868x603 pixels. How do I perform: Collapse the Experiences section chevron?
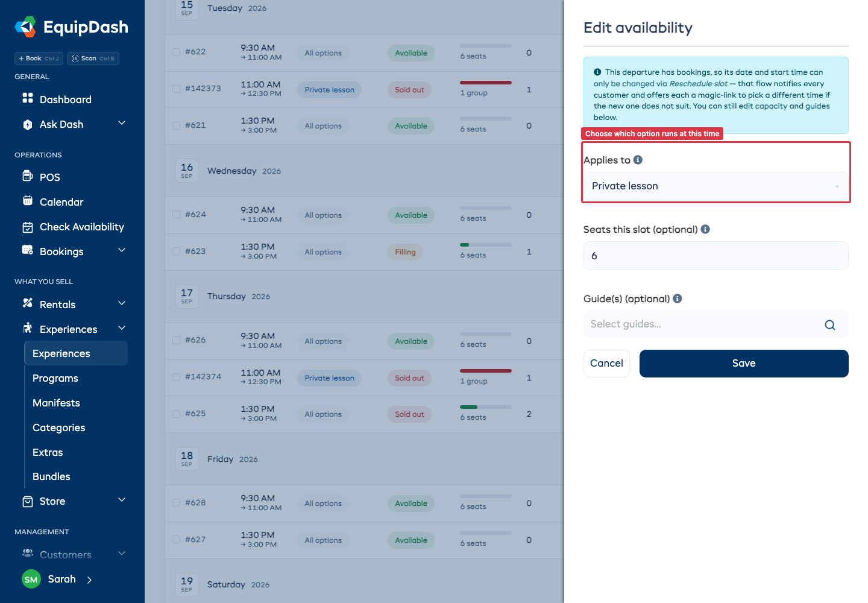(x=122, y=328)
